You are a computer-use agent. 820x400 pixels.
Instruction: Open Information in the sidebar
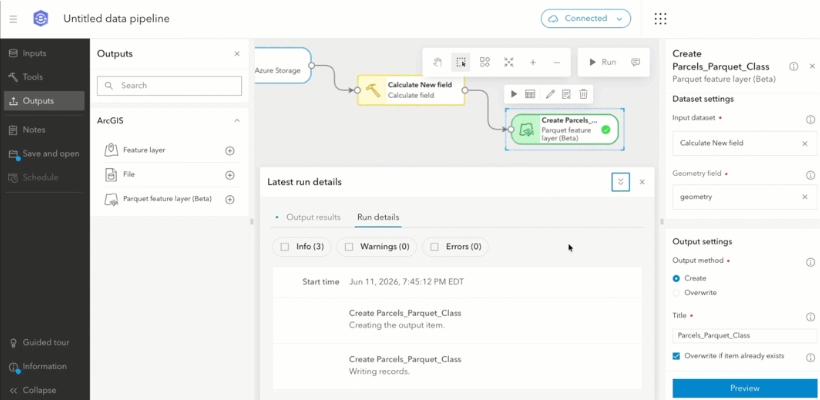coord(44,367)
